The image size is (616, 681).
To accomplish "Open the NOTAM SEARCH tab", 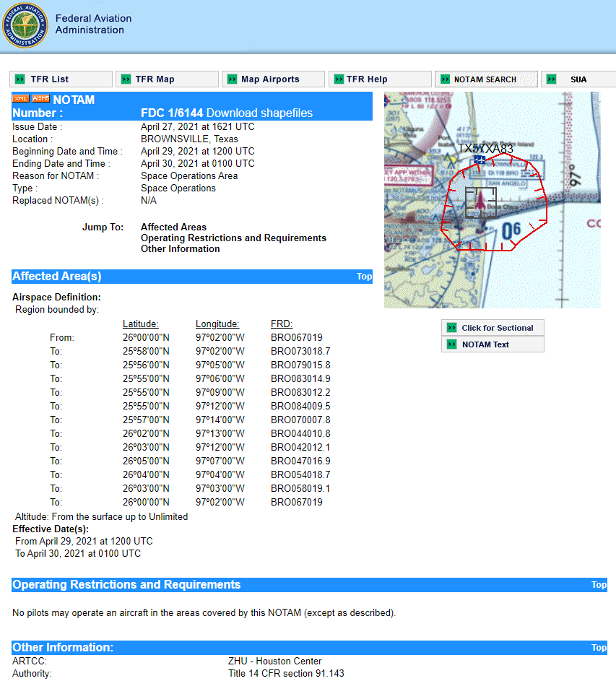I will point(485,79).
